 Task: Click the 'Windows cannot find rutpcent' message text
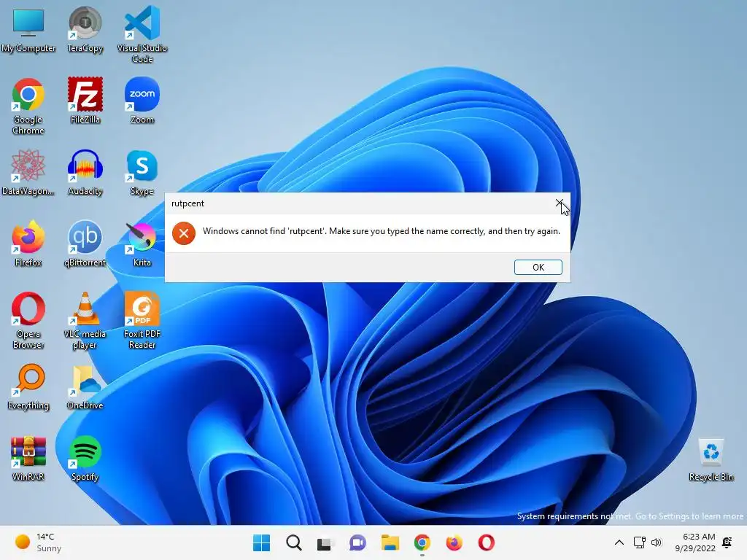pos(381,231)
